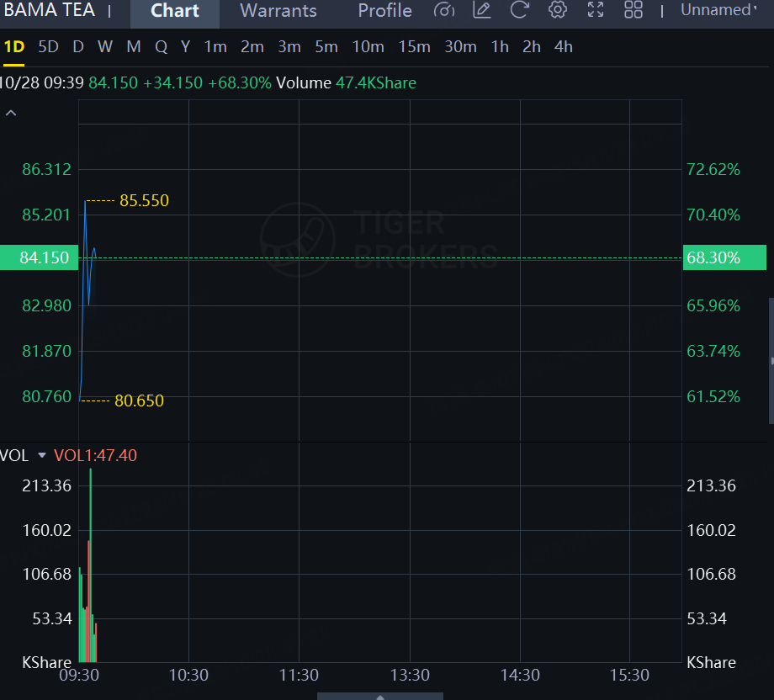Click the 47.4KShare volume readout

(x=376, y=83)
